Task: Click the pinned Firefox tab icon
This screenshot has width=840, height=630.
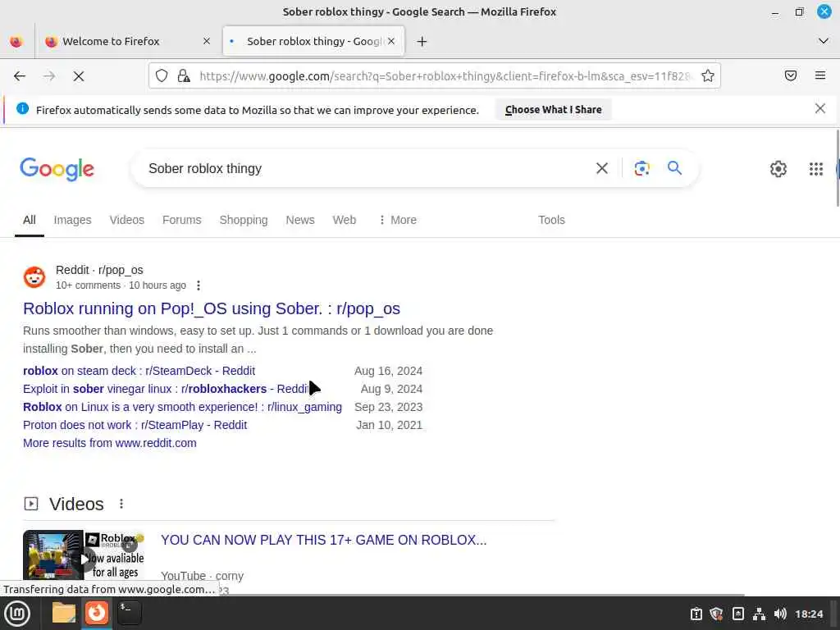Action: click(16, 41)
